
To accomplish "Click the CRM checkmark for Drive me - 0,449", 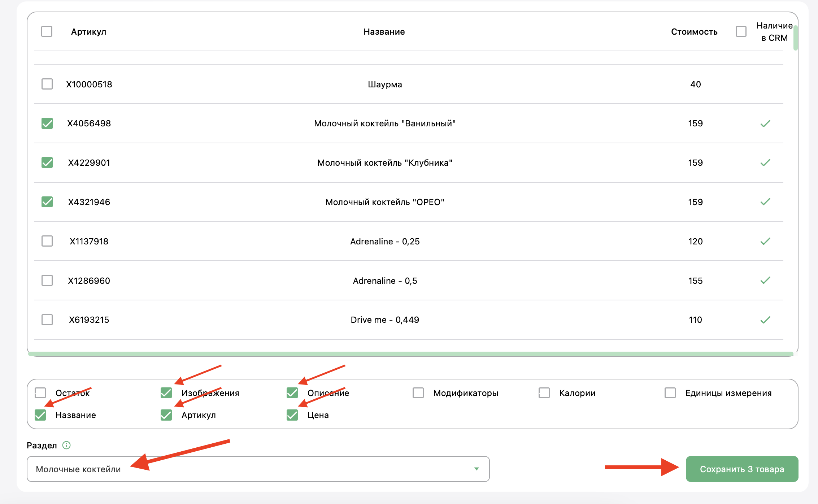I will (x=765, y=320).
